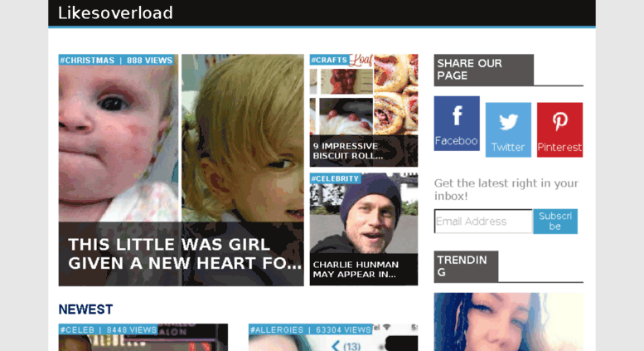The width and height of the screenshot is (644, 351).
Task: Share the page on Twitter
Action: pos(508,130)
